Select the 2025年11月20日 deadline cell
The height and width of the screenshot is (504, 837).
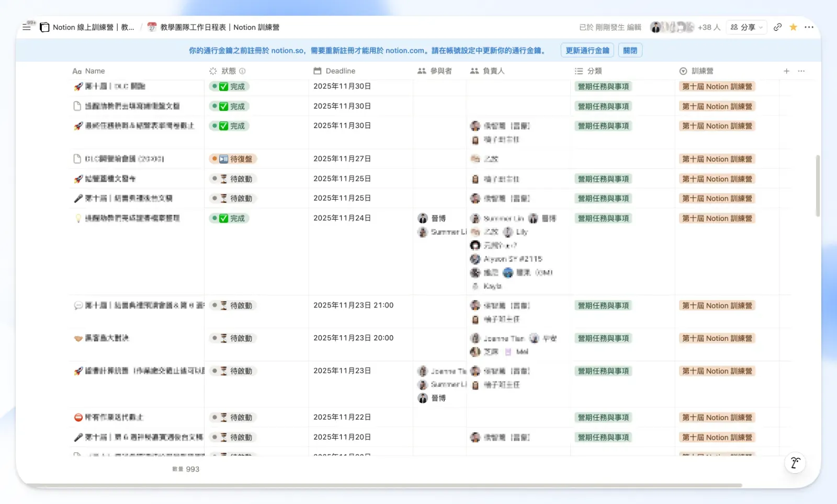360,437
